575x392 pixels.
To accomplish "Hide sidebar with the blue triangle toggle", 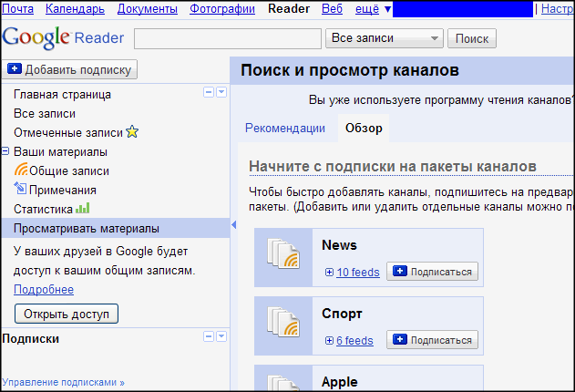I will click(233, 225).
